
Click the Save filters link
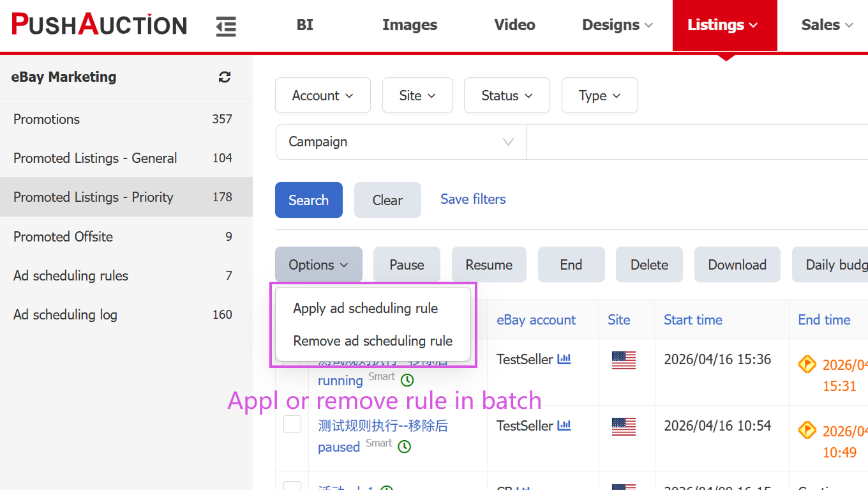tap(473, 199)
